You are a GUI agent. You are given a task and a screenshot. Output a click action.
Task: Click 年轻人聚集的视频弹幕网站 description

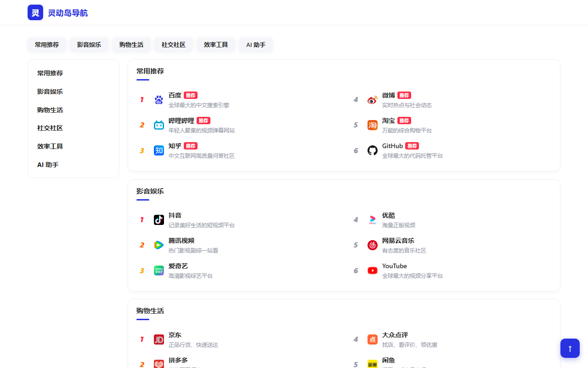(x=202, y=131)
